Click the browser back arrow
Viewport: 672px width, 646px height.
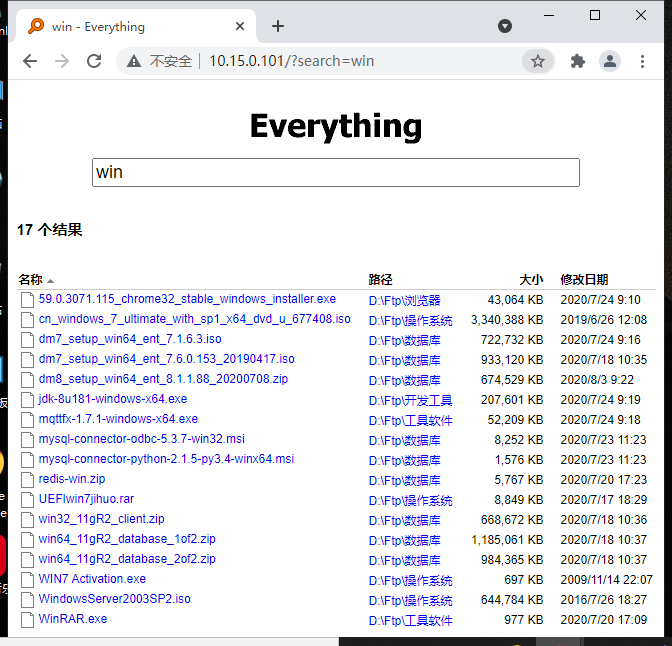pos(30,61)
